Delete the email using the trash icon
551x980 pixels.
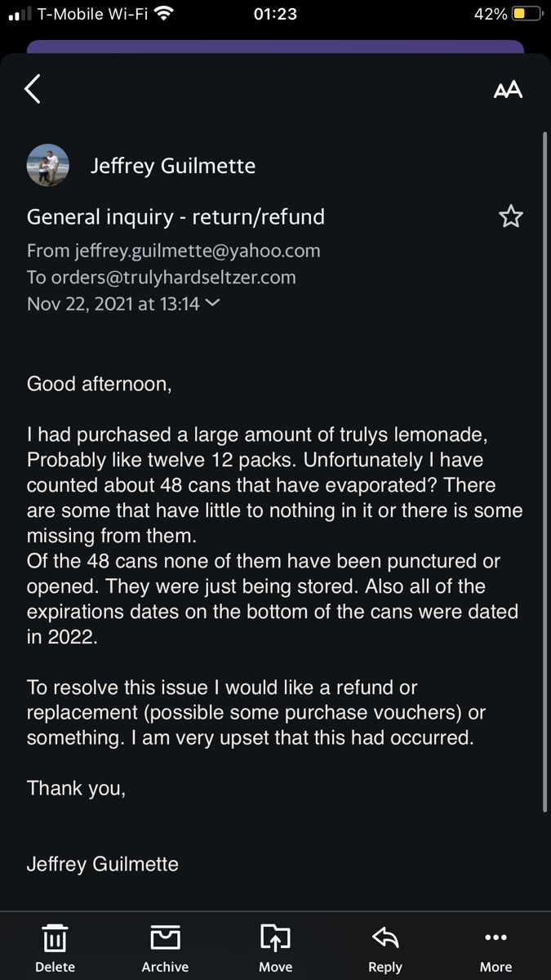(55, 947)
